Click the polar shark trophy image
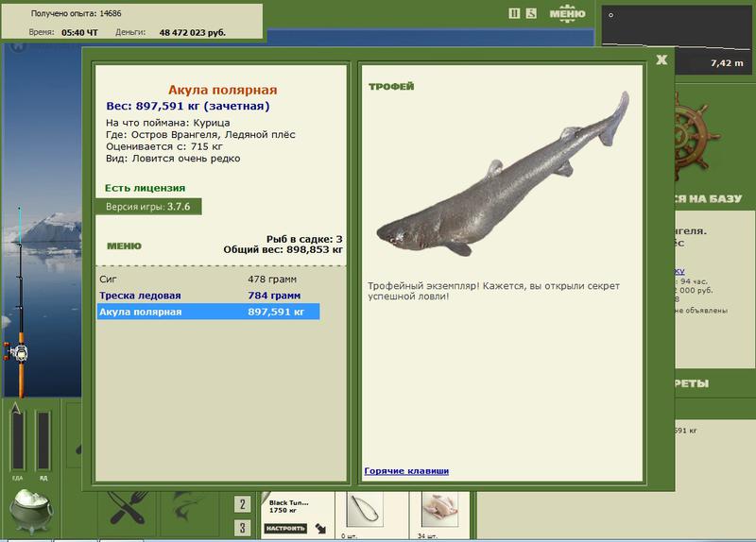This screenshot has width=756, height=542. tap(503, 175)
